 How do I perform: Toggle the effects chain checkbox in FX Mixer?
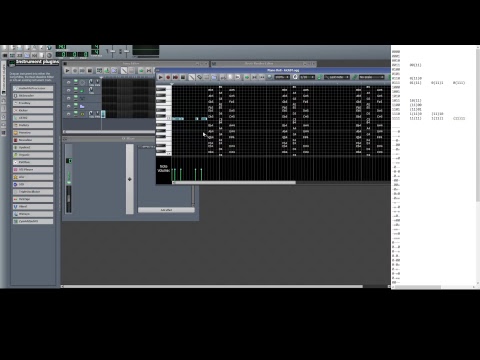(x=140, y=147)
